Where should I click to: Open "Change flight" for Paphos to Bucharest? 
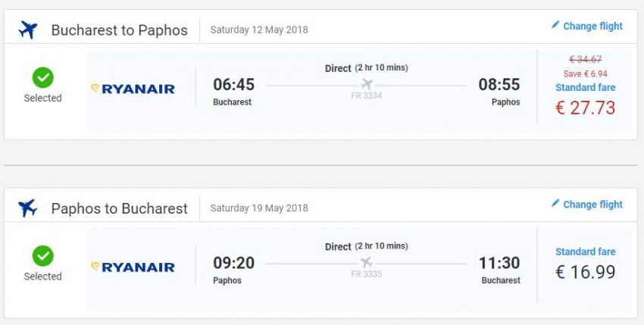(x=592, y=205)
